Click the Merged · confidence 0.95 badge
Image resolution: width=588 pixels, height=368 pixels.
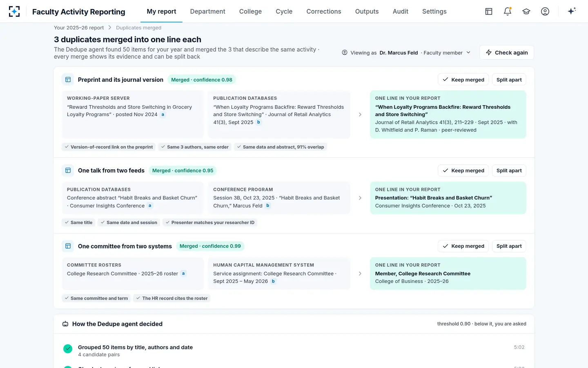(x=183, y=171)
